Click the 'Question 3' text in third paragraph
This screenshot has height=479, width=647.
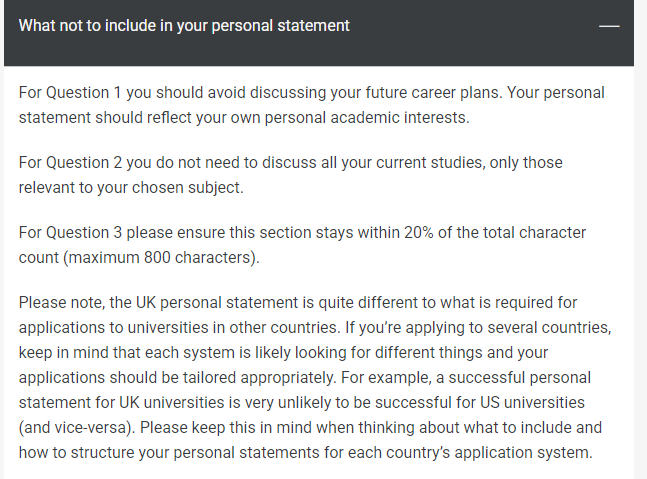coord(84,233)
